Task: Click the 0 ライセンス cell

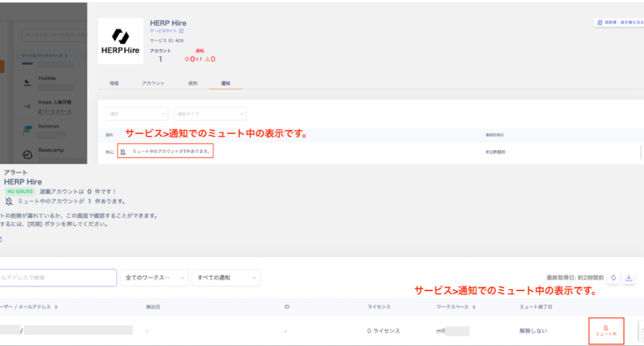Action: (x=384, y=331)
